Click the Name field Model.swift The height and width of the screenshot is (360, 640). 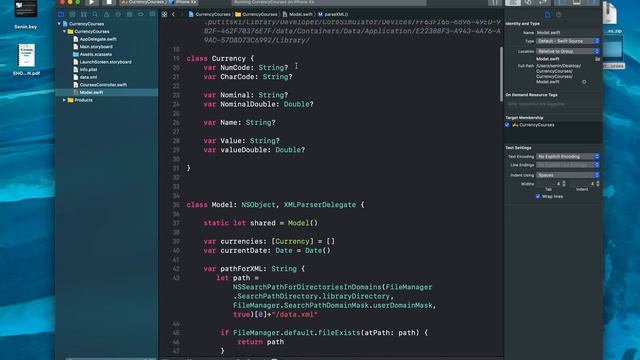tap(568, 33)
